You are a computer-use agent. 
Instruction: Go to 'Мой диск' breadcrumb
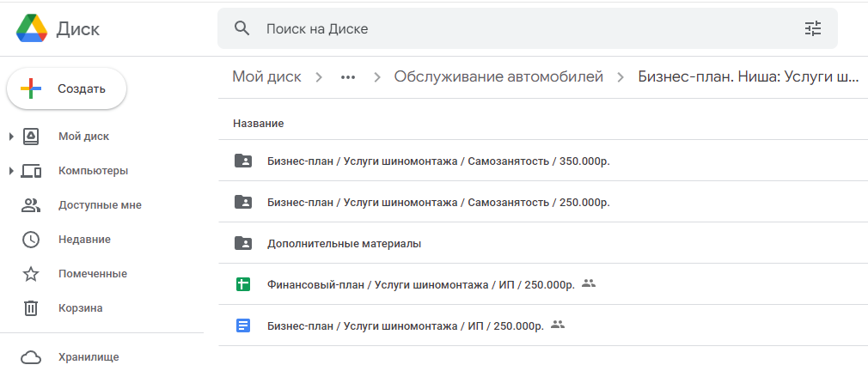click(x=266, y=76)
